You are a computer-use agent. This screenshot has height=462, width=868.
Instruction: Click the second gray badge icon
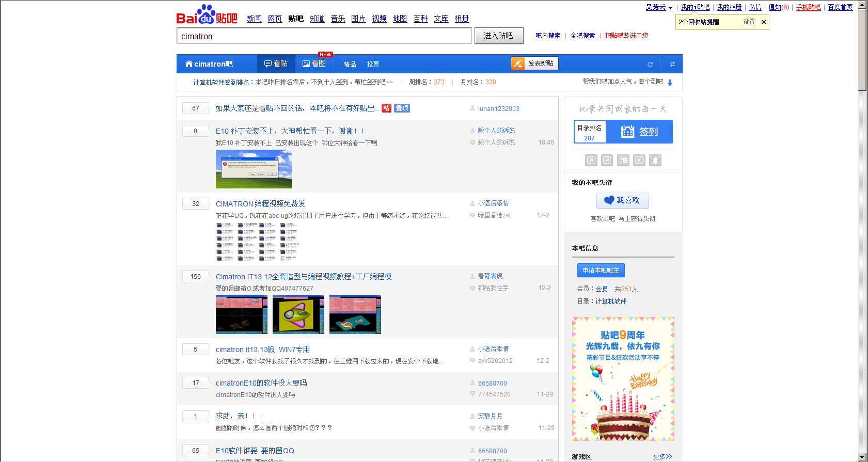(x=607, y=161)
